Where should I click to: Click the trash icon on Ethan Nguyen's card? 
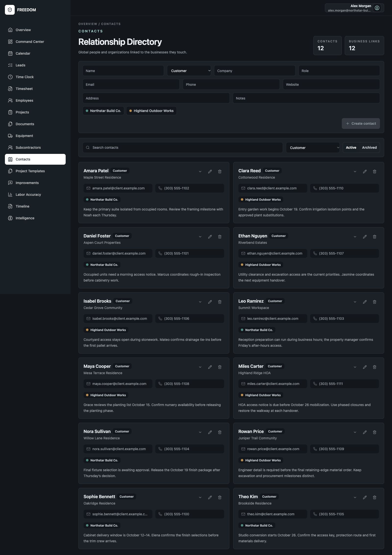[x=375, y=237]
